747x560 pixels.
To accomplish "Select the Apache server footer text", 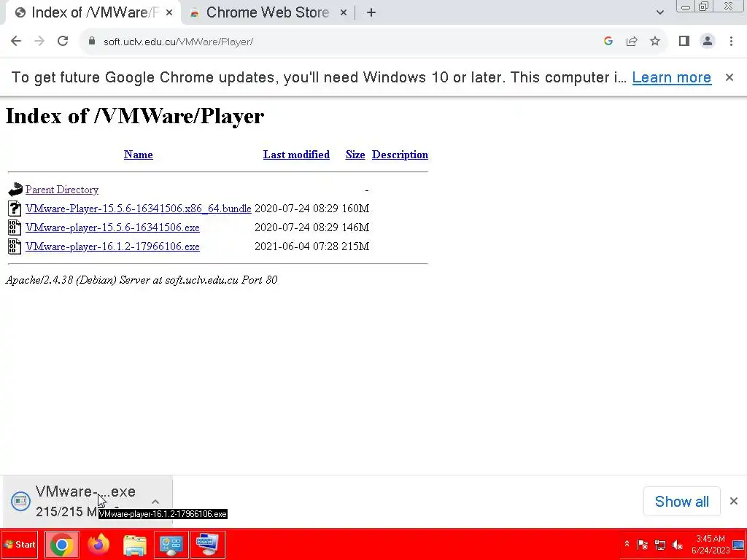I will [x=142, y=279].
